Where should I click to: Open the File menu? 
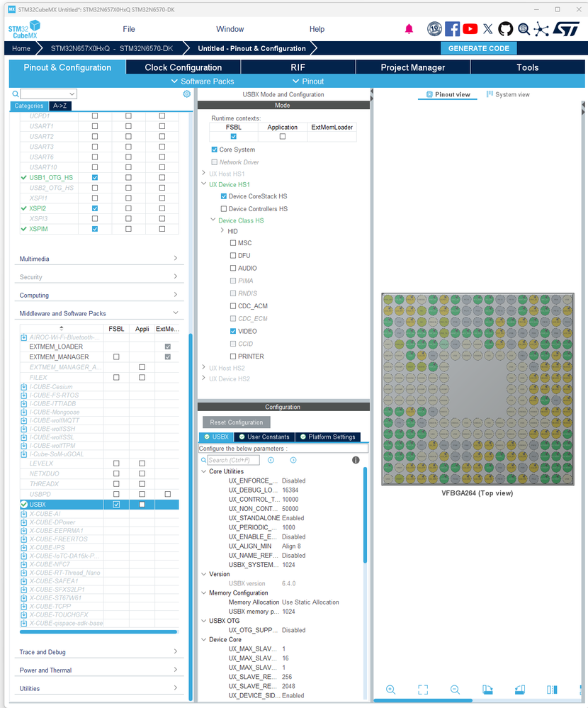pyautogui.click(x=129, y=29)
